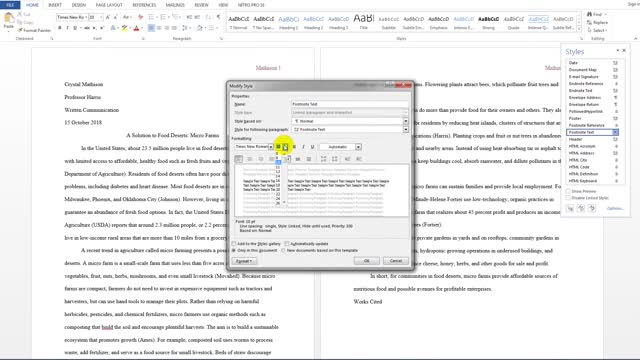
Task: Check Add to the Styles gallery
Action: coord(234,244)
